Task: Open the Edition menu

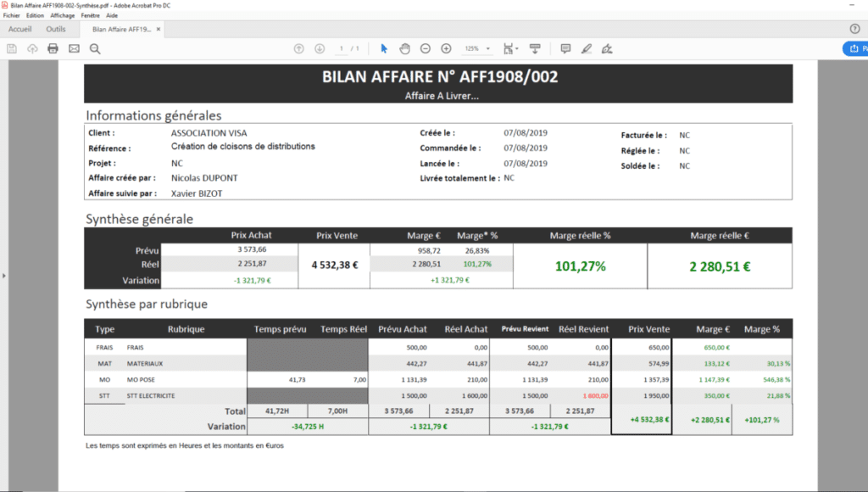Action: click(x=35, y=15)
